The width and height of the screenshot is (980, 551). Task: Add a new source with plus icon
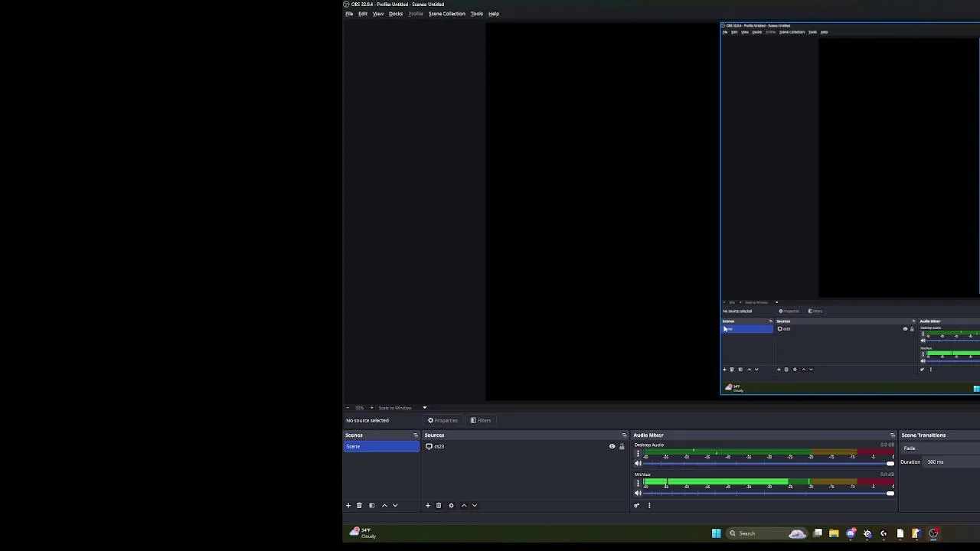pos(428,505)
